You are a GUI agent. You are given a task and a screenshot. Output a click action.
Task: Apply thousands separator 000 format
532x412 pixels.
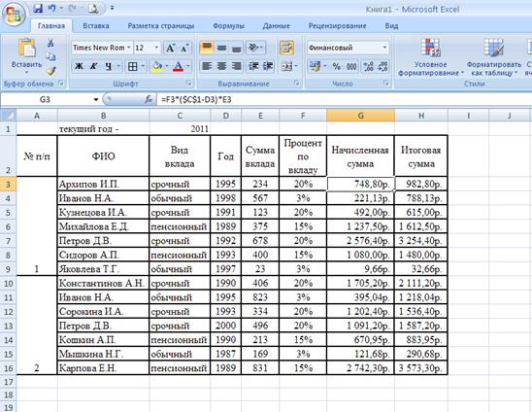click(x=351, y=67)
